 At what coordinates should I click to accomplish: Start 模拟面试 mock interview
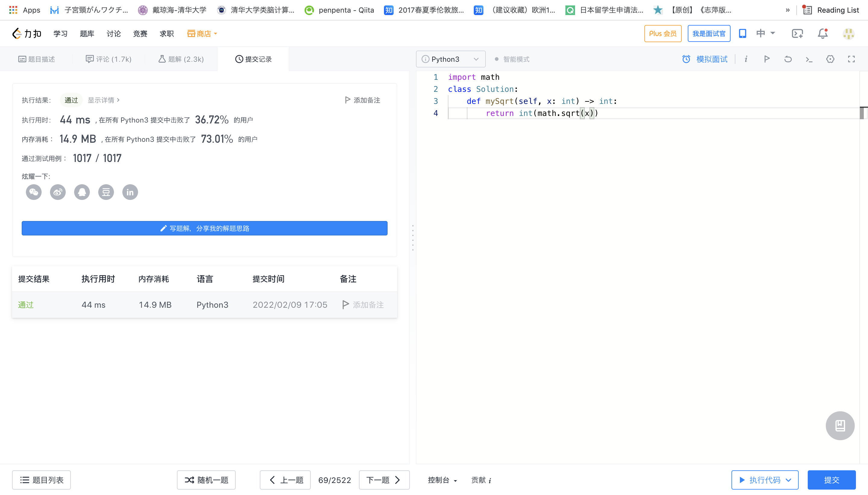click(704, 59)
